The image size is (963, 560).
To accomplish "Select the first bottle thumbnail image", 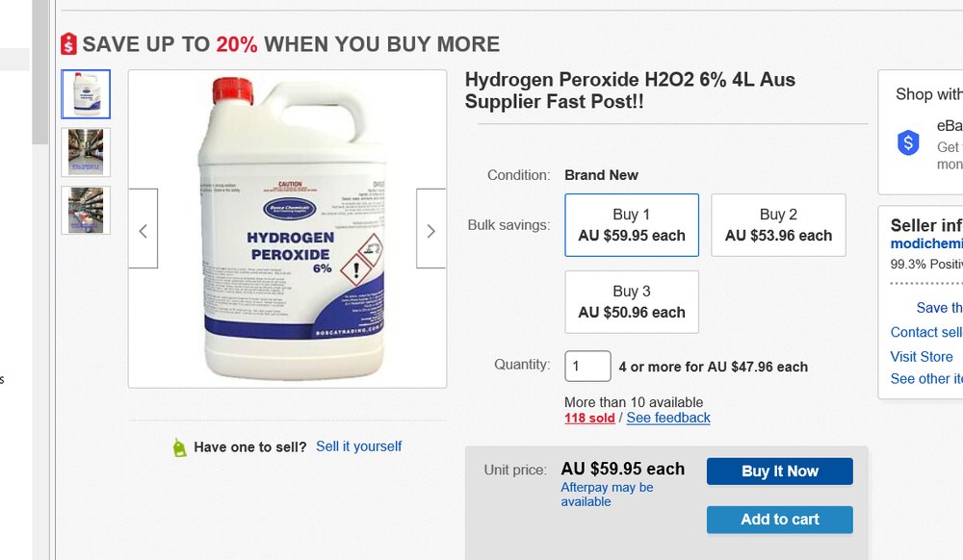I will (86, 93).
